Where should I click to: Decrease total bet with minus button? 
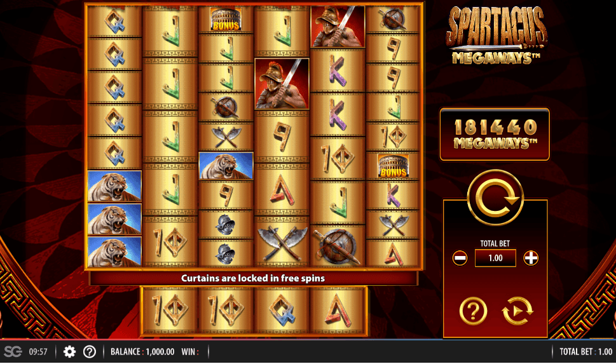(x=460, y=259)
